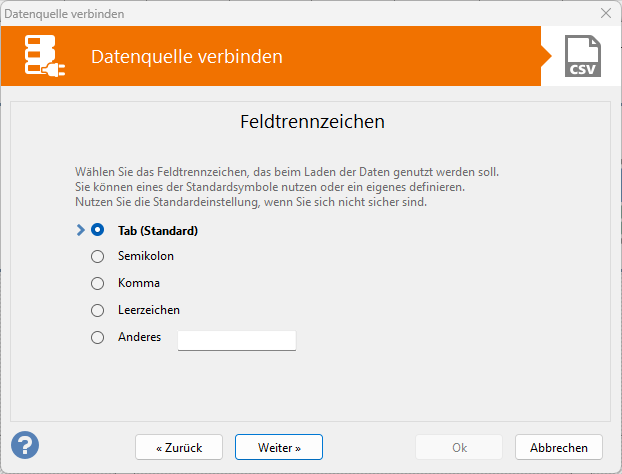The height and width of the screenshot is (474, 622).
Task: Enable the Anderes radio button
Action: click(x=98, y=337)
